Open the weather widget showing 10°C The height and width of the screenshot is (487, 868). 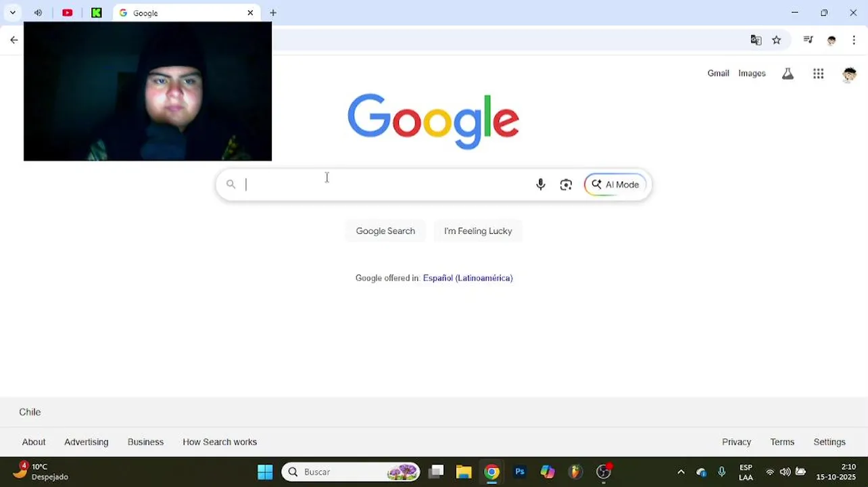41,471
